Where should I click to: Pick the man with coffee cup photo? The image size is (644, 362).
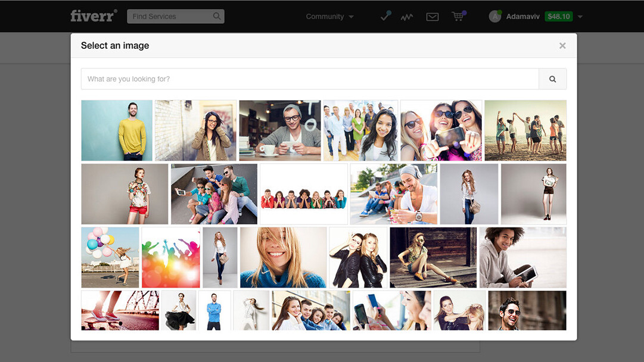[x=279, y=130]
